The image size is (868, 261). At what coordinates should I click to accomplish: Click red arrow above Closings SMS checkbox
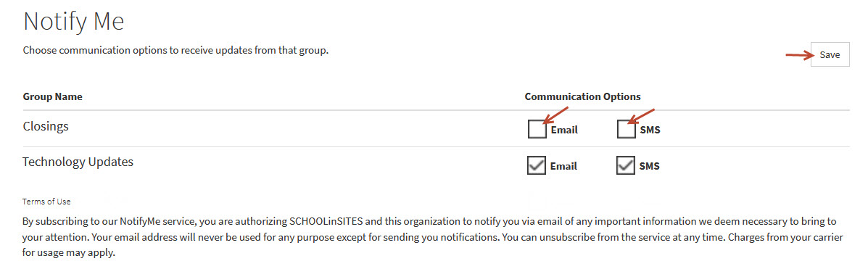[642, 115]
